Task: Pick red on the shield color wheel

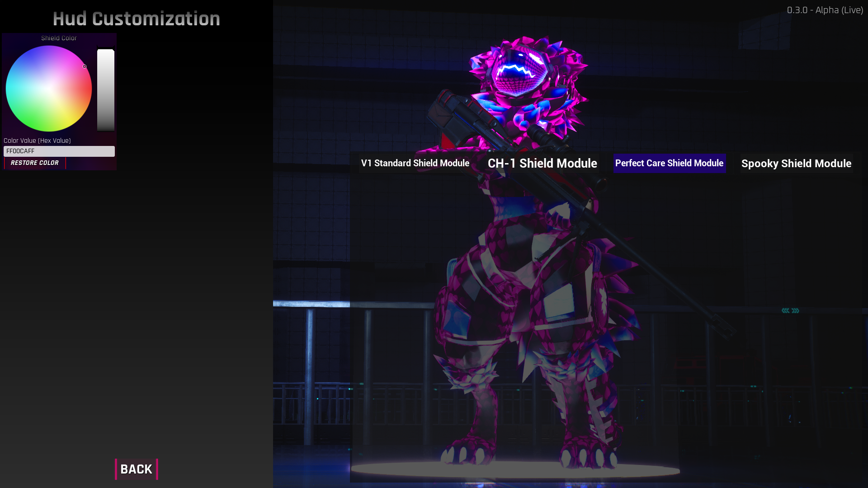Action: click(87, 89)
